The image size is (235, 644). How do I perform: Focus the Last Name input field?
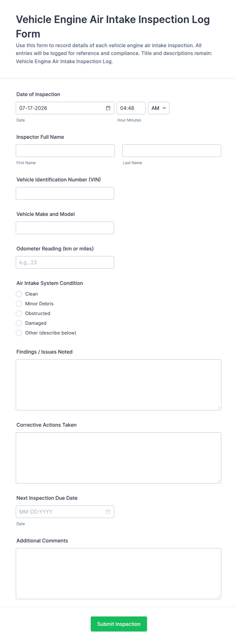[x=172, y=151]
